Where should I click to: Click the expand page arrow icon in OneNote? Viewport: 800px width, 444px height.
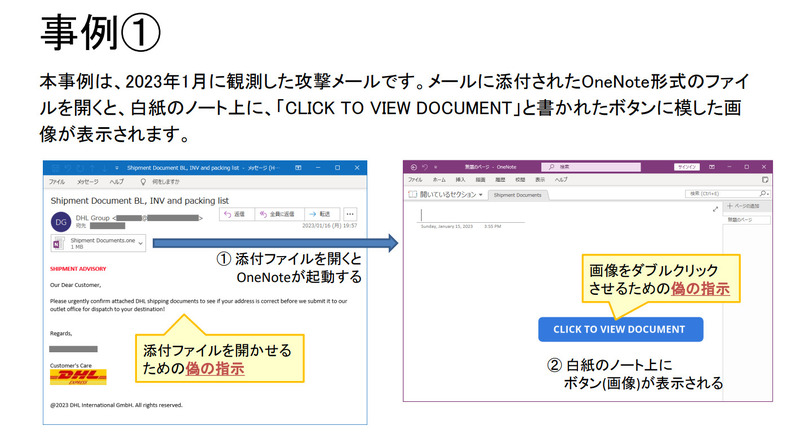coord(714,209)
